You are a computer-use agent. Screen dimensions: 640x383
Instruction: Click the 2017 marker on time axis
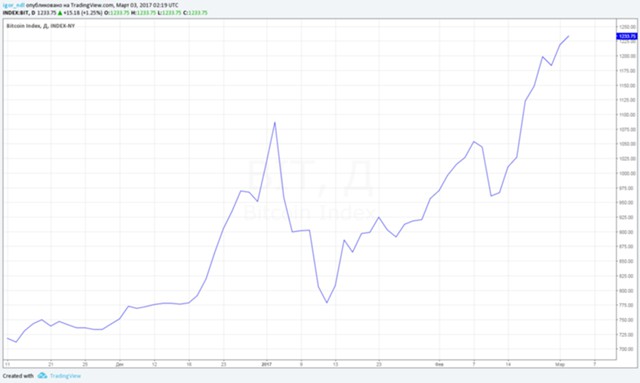pyautogui.click(x=267, y=364)
